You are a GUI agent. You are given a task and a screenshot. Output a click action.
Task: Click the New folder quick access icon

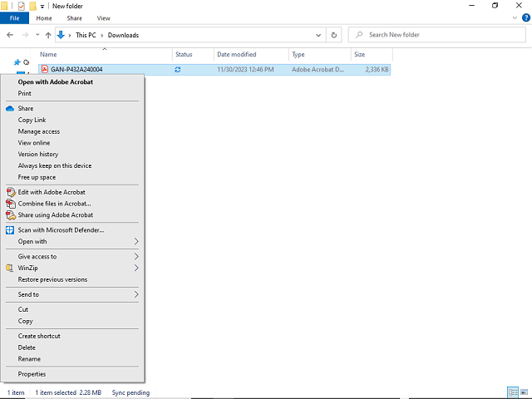(33, 6)
